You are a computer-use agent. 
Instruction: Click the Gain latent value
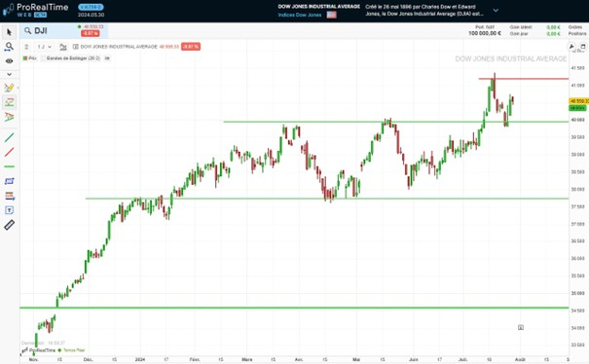pyautogui.click(x=553, y=27)
